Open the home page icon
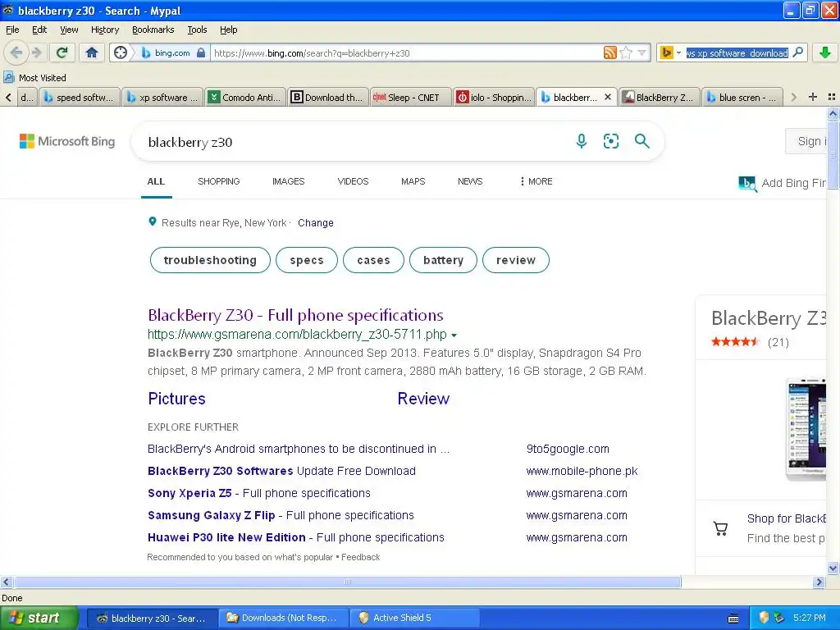The image size is (840, 630). (x=92, y=52)
